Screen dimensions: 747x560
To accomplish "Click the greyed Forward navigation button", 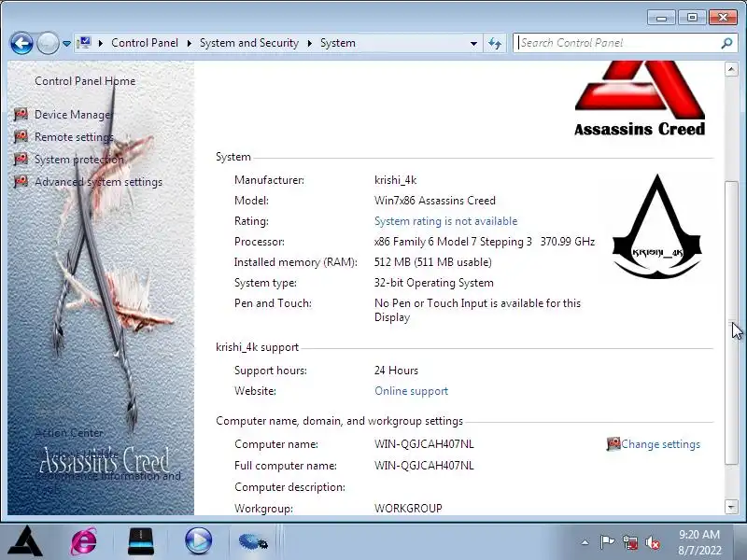I will 48,43.
